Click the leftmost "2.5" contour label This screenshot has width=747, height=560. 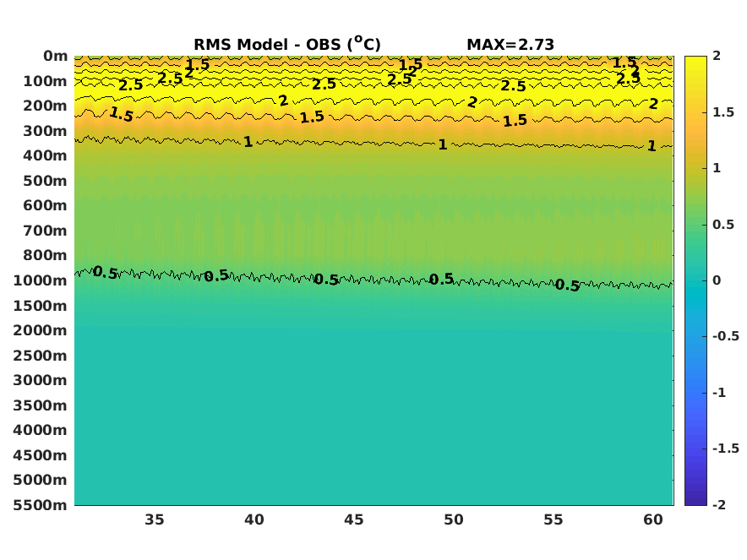point(130,85)
